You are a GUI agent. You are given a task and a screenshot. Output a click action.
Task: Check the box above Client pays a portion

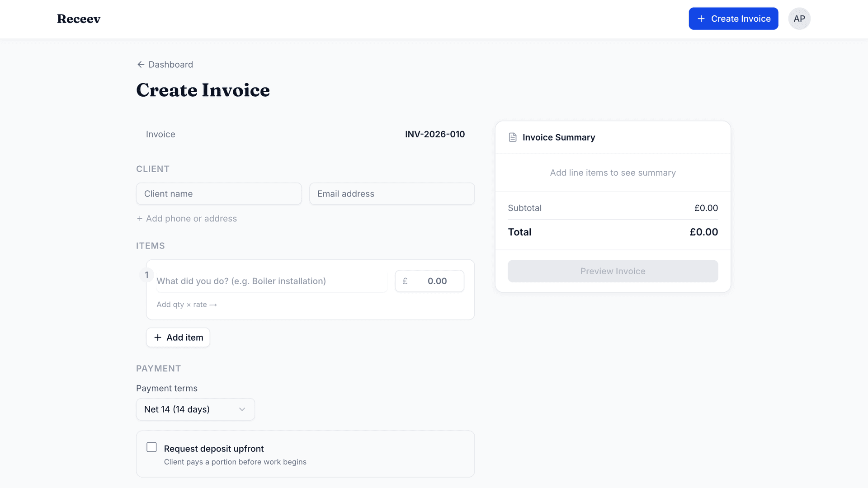coord(151,447)
